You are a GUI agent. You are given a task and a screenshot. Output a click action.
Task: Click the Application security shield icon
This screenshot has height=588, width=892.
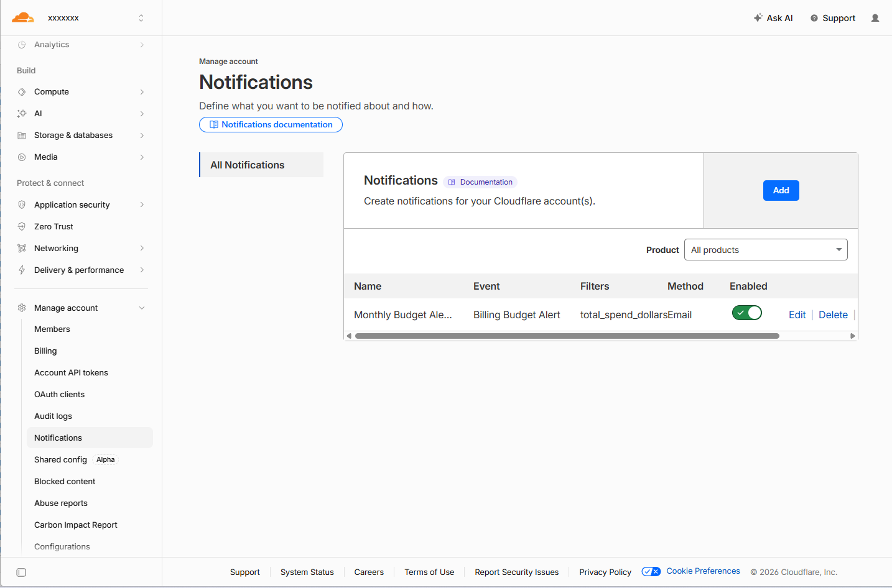coord(22,205)
